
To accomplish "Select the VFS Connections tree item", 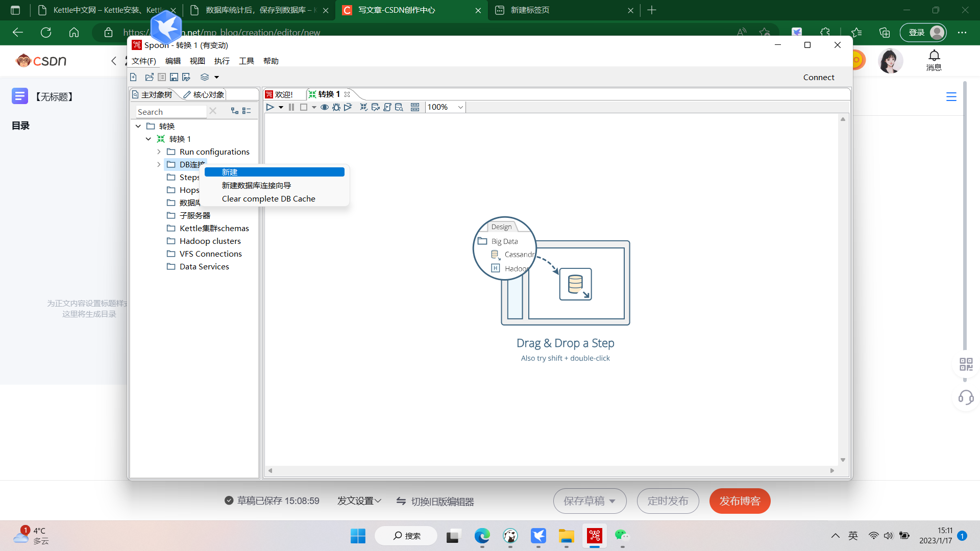I will (211, 254).
